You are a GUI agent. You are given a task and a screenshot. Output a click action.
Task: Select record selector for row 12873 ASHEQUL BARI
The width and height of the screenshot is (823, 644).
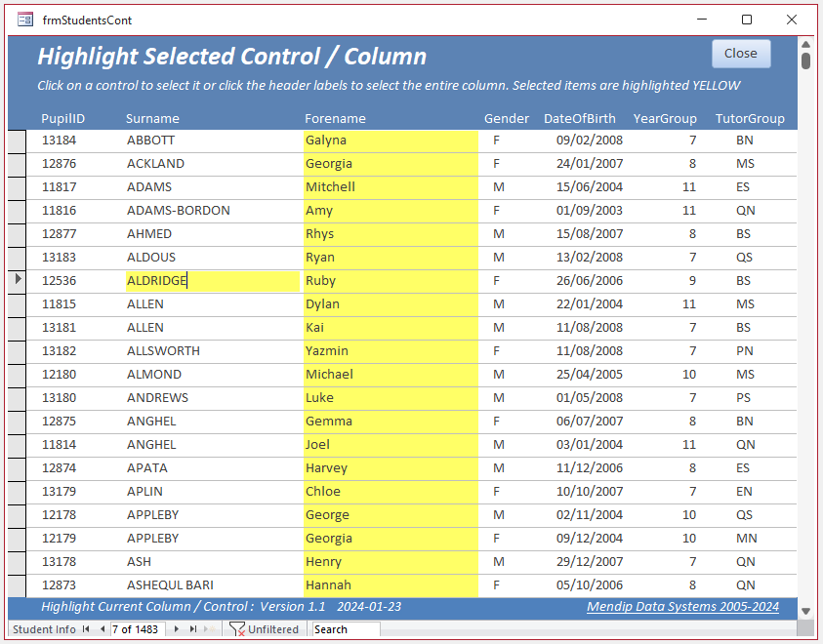click(x=17, y=586)
